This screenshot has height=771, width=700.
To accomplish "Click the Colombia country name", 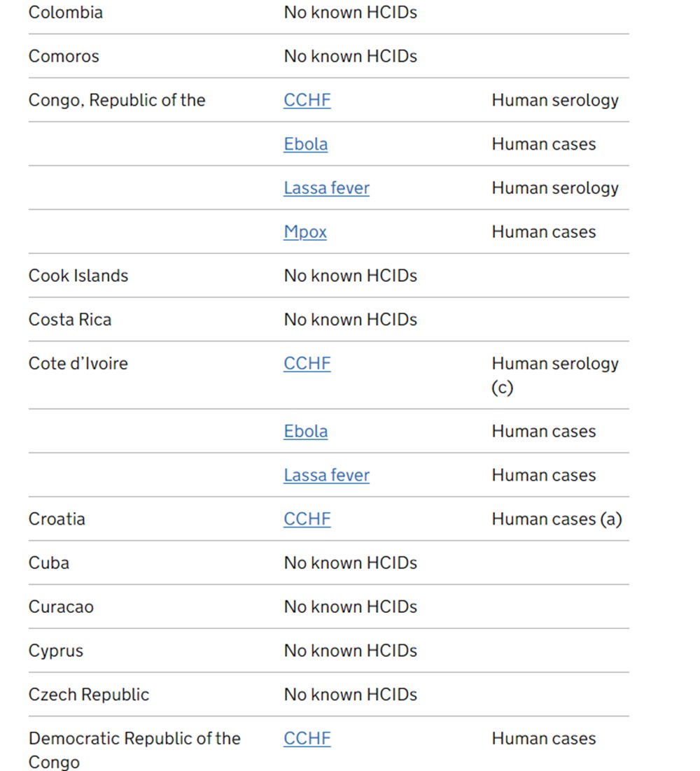I will pyautogui.click(x=66, y=13).
